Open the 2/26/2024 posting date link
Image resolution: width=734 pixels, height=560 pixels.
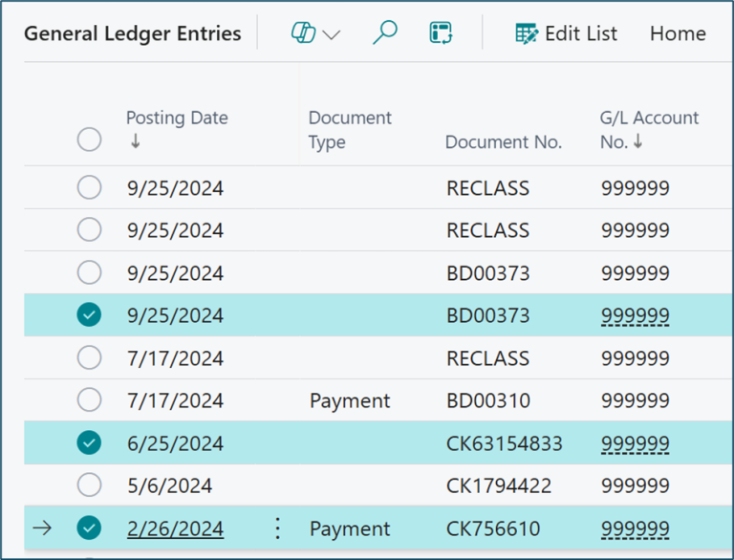click(x=175, y=528)
